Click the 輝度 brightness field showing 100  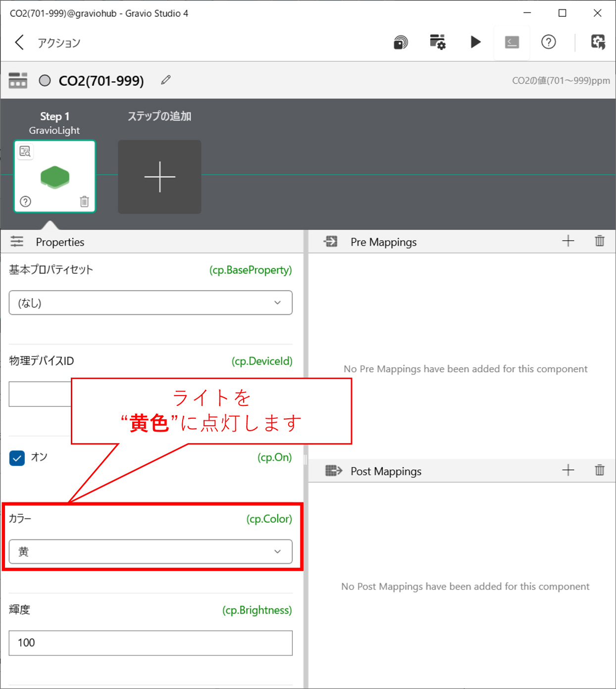click(x=151, y=643)
